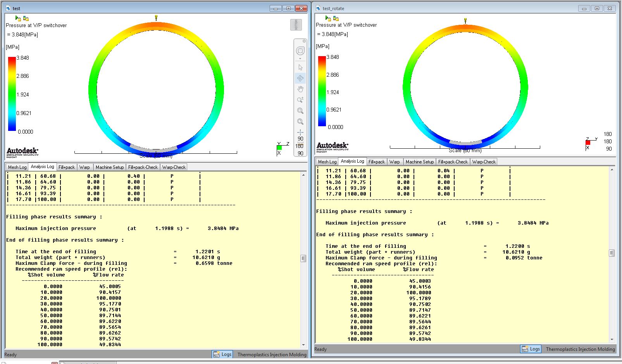Choose the zoom in/out tool

point(300,100)
